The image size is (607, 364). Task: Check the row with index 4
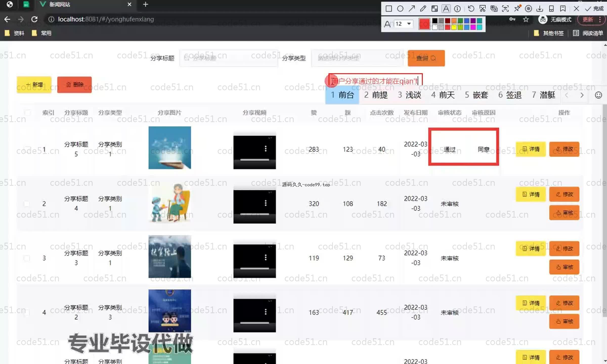point(27,313)
